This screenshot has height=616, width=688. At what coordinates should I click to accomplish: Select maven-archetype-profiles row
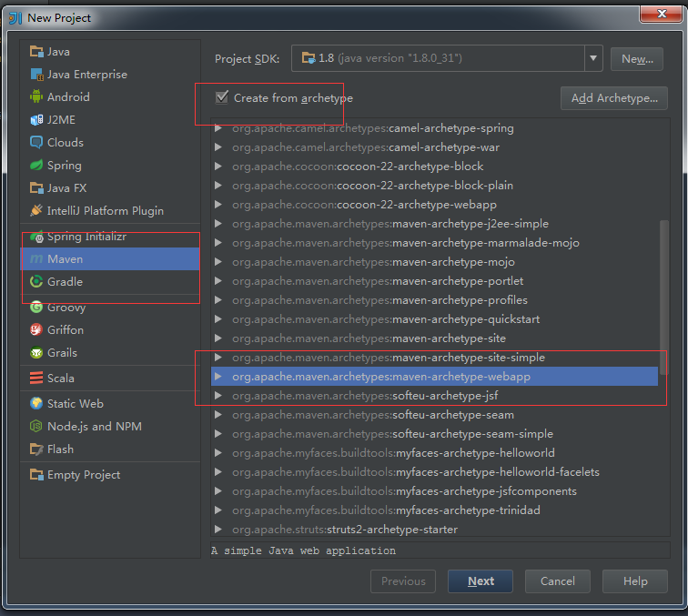[434, 300]
